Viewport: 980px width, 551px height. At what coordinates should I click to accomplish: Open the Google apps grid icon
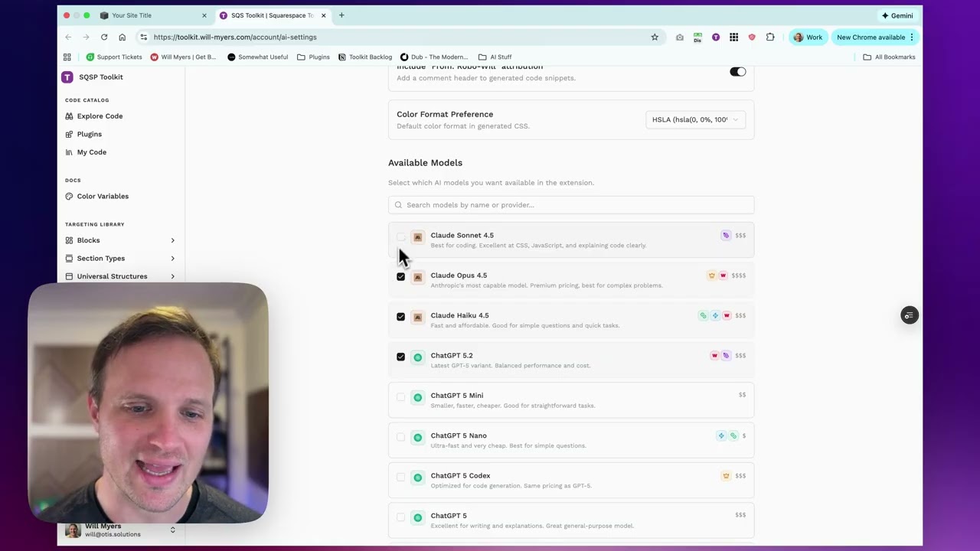click(x=733, y=37)
